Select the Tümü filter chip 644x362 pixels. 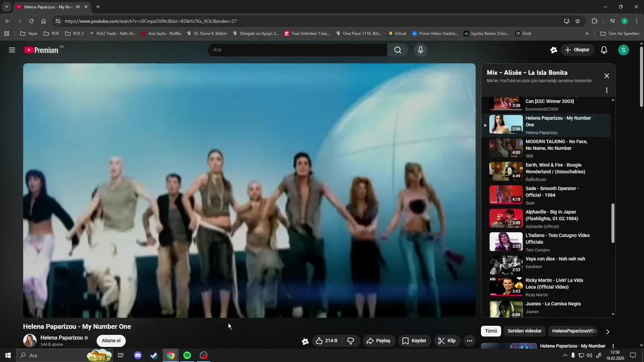point(491,331)
